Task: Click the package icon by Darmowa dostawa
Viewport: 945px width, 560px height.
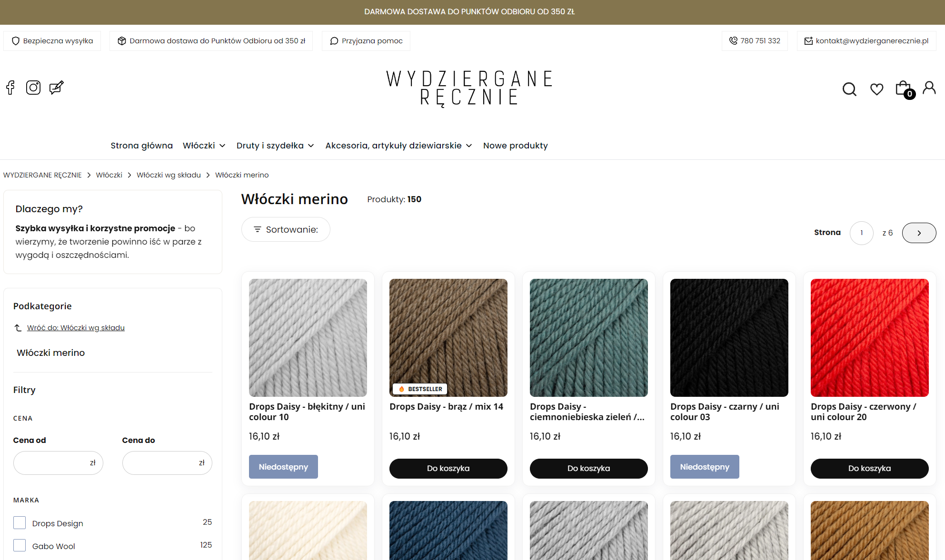Action: (x=122, y=41)
